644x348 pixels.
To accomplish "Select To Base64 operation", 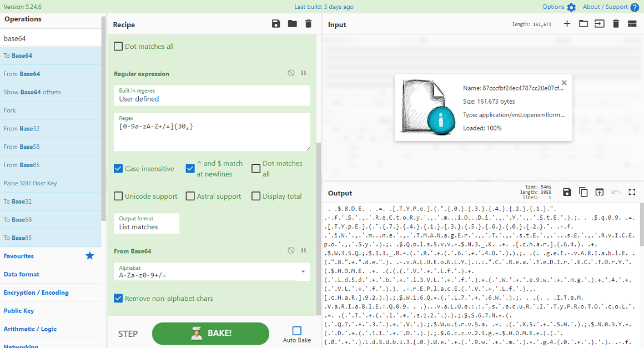I will point(51,56).
